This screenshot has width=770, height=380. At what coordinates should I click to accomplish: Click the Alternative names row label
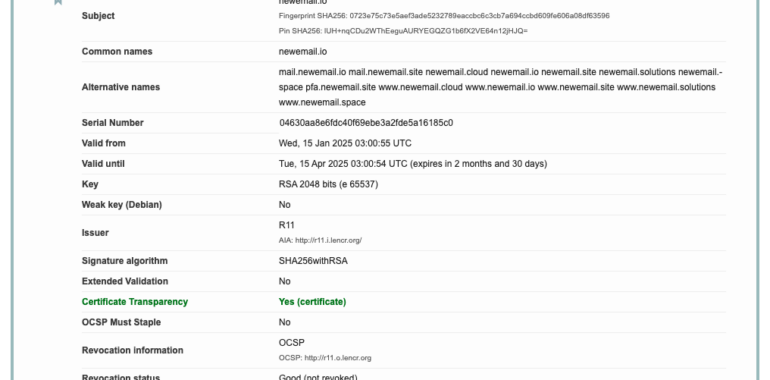click(x=121, y=87)
